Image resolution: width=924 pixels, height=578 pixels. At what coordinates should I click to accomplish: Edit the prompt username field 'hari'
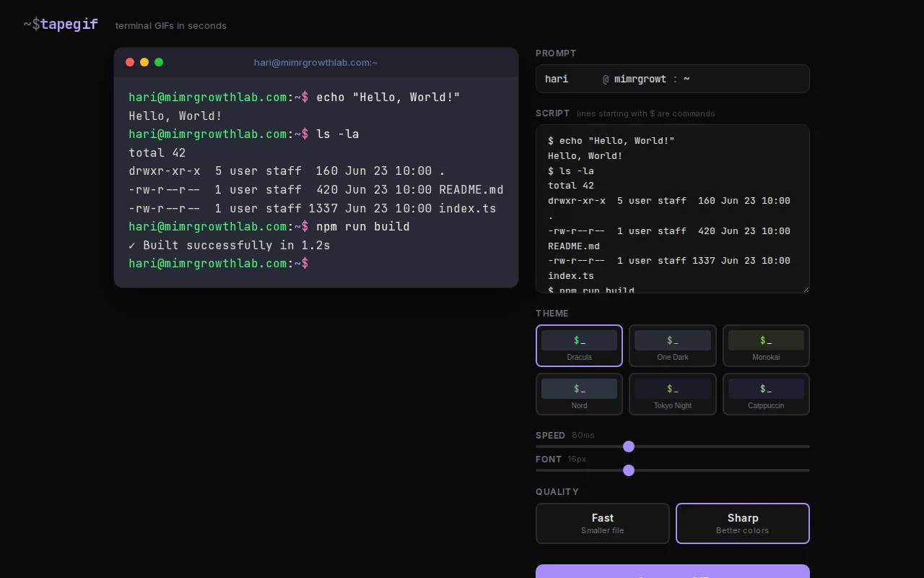click(x=570, y=79)
